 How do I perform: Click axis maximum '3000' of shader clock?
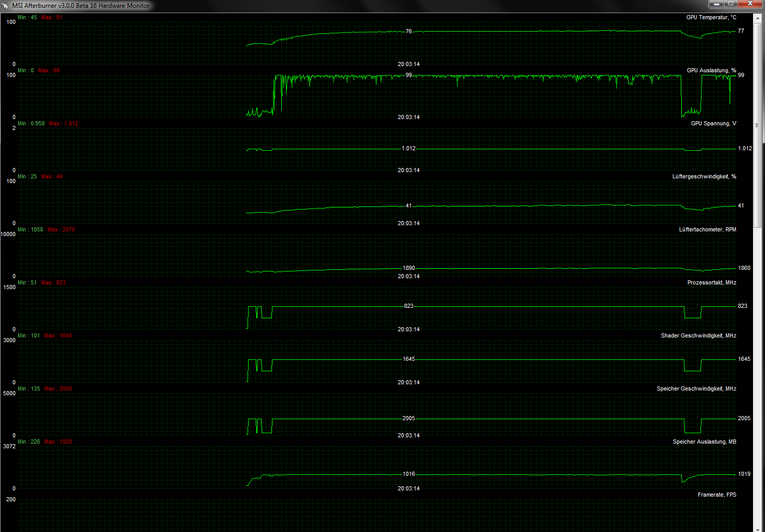click(x=9, y=340)
